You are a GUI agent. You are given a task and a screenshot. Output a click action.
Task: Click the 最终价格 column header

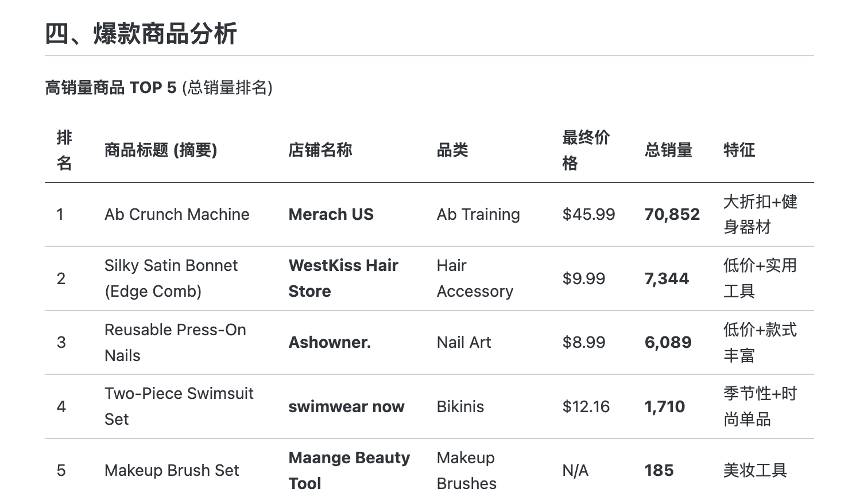pos(586,150)
